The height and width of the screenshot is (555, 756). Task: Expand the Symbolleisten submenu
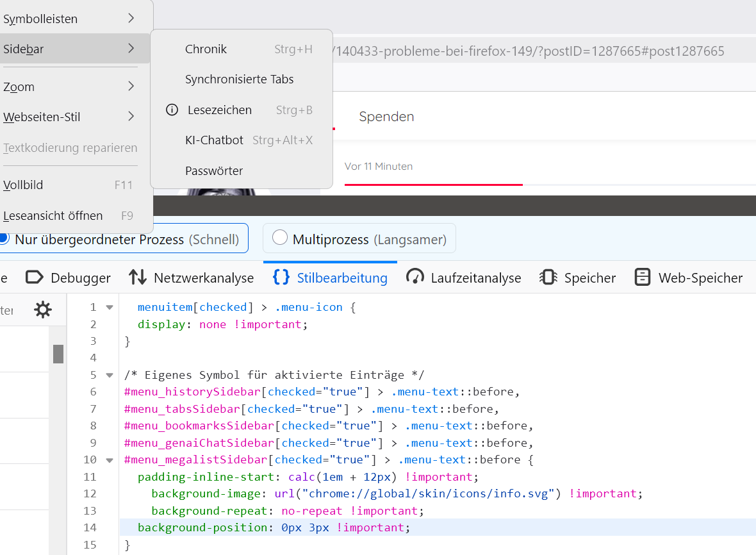tap(131, 19)
